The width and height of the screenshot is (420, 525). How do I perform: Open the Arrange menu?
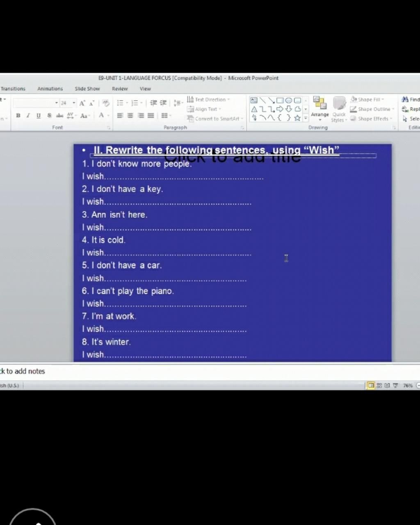point(320,109)
